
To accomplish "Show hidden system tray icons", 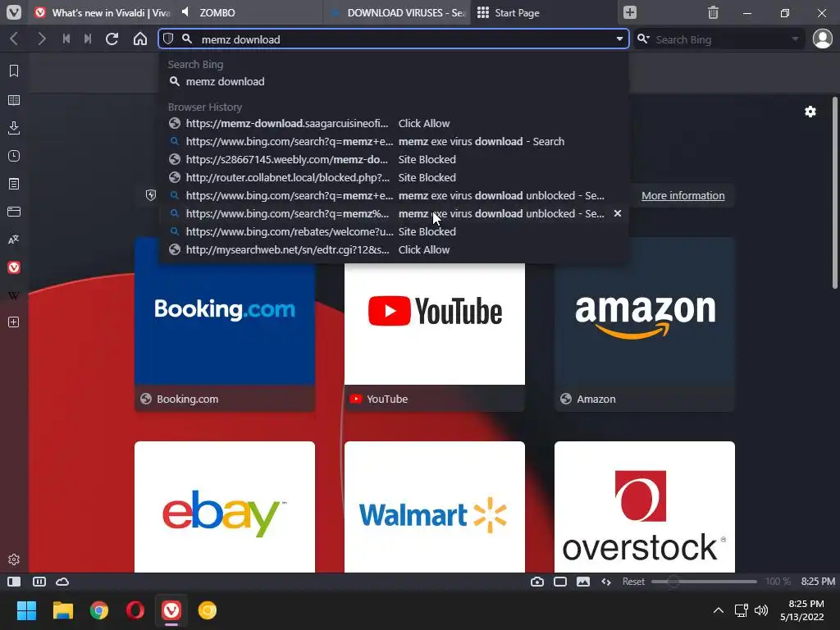I will point(719,610).
